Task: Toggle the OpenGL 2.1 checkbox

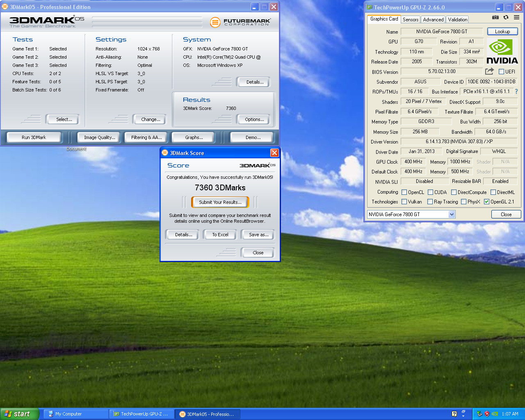Action: pyautogui.click(x=486, y=201)
